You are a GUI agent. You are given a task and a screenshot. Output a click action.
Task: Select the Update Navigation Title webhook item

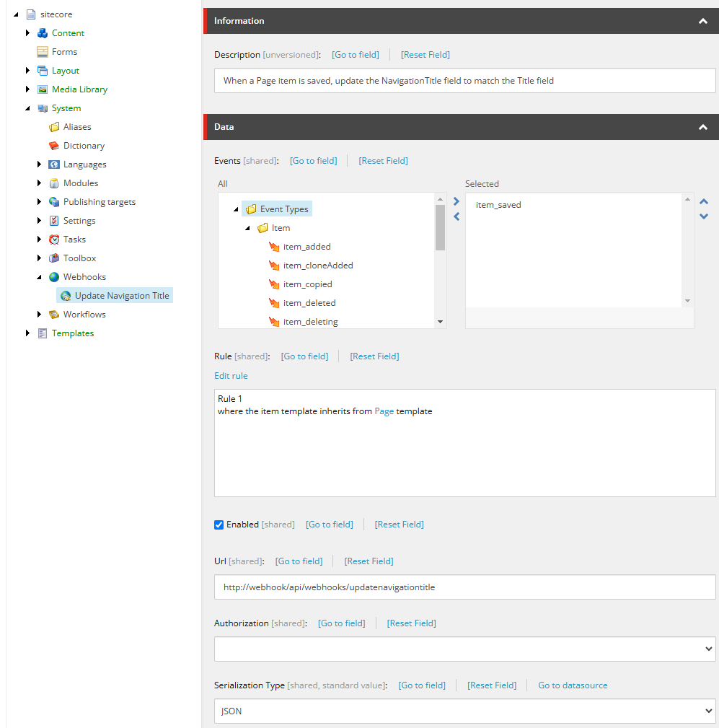click(121, 296)
